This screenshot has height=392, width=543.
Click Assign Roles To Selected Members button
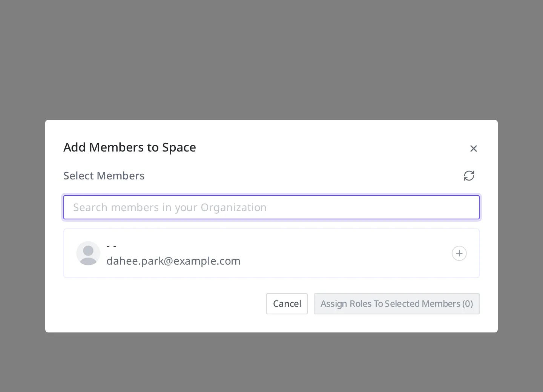tap(397, 304)
